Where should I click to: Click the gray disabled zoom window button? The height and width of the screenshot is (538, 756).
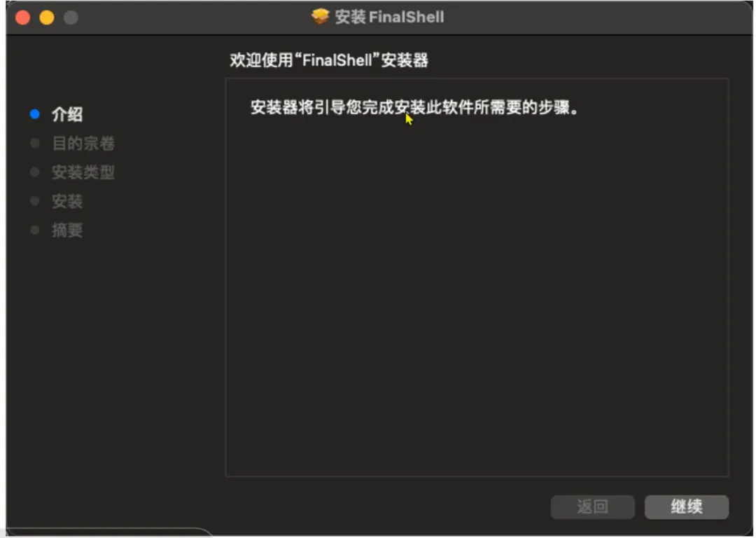point(71,18)
